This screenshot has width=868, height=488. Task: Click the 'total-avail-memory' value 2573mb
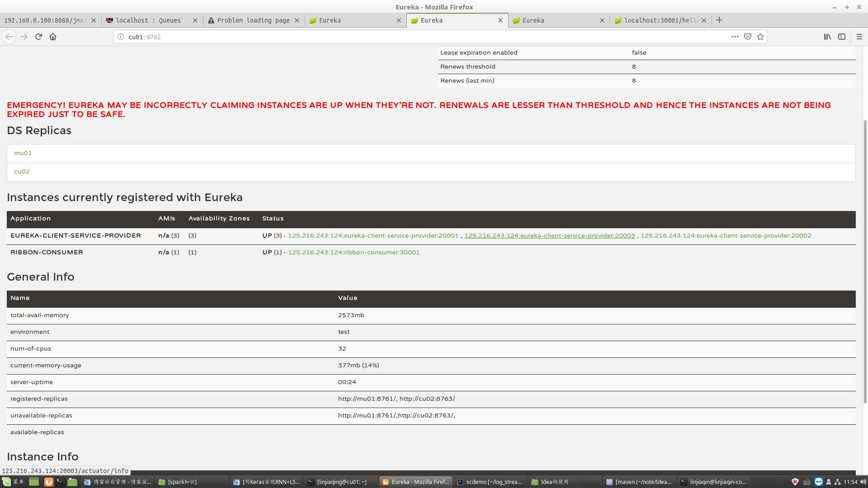351,315
